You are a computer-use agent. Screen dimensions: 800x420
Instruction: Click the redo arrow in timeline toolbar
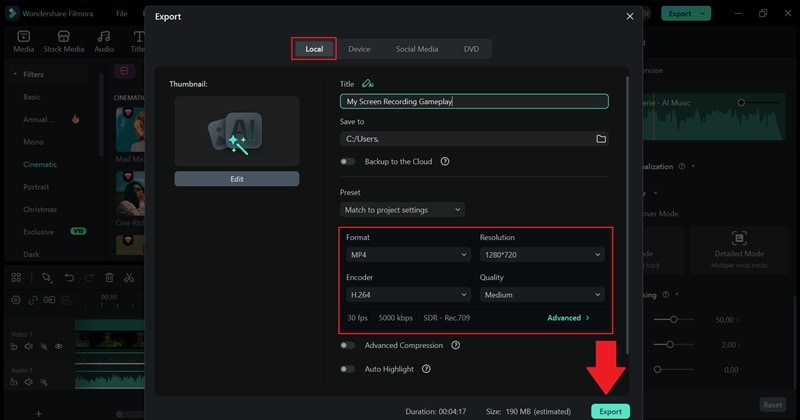coord(89,278)
